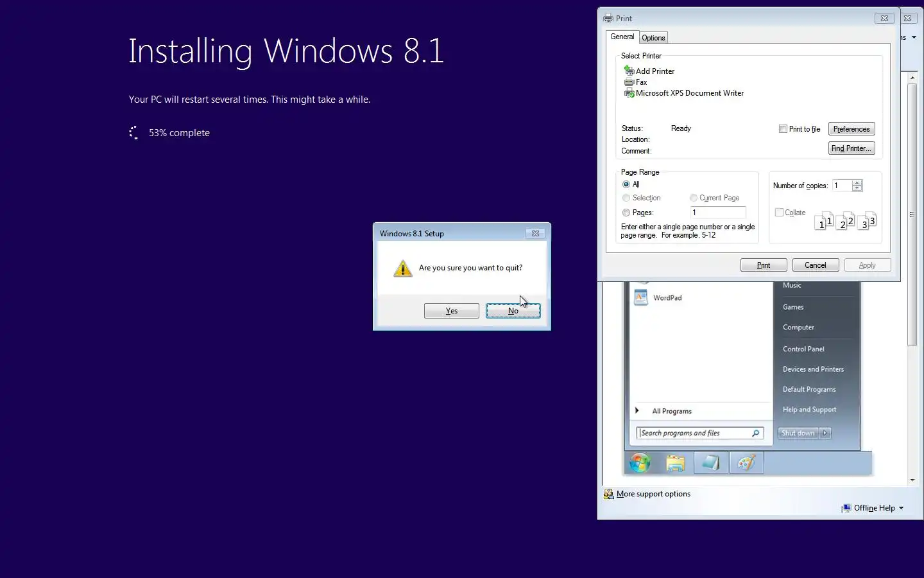The image size is (924, 578).
Task: Close the Print dialog with the X
Action: point(884,19)
